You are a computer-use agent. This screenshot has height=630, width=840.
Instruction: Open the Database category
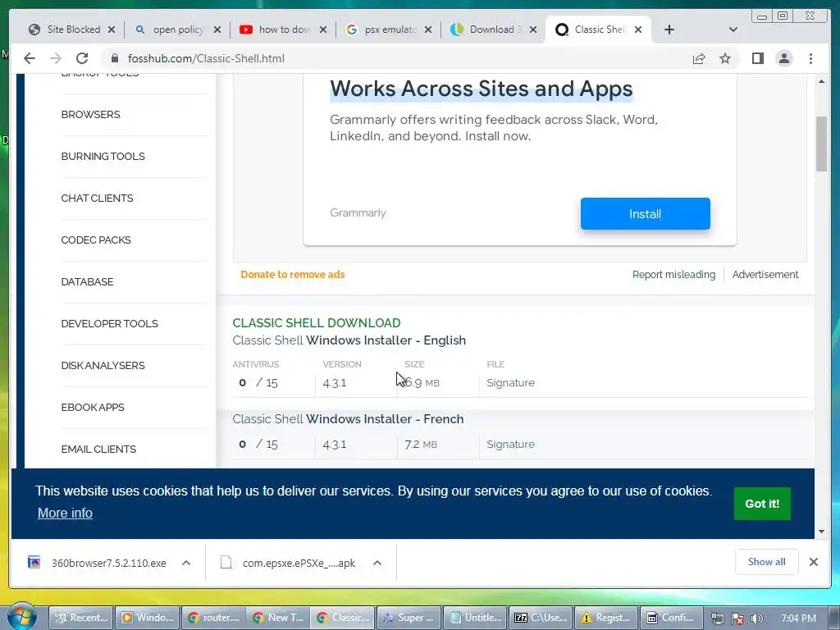tap(87, 282)
